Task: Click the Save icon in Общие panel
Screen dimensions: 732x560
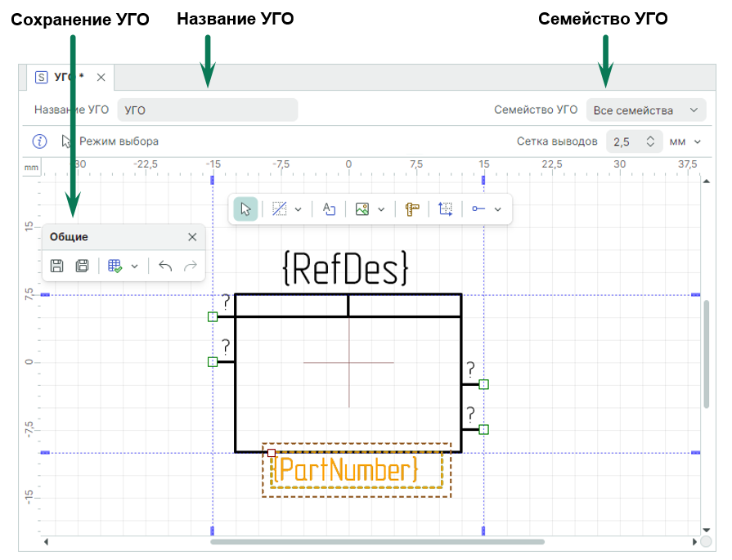Action: (x=57, y=266)
